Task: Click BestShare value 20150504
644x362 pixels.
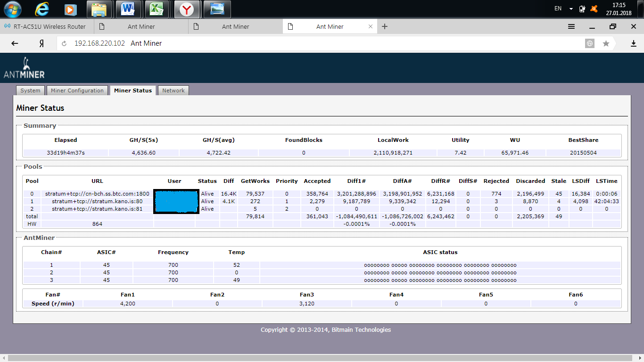Action: tap(583, 153)
